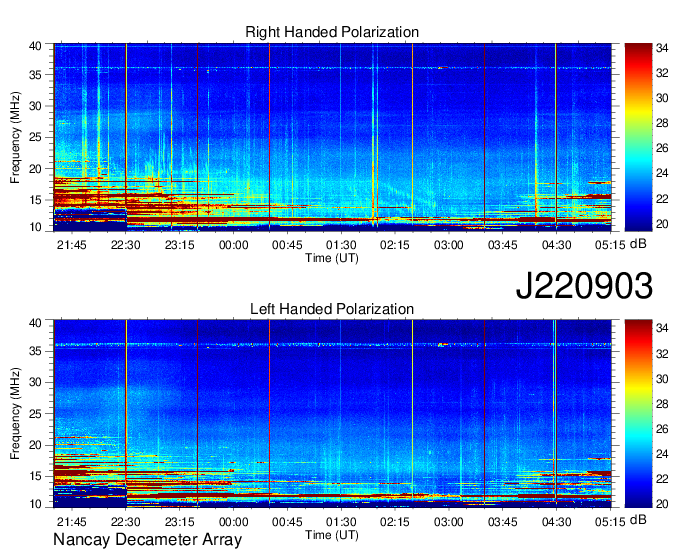The height and width of the screenshot is (552, 680).
Task: Click the 40 MHz tick on bottom plot
Action: click(36, 323)
